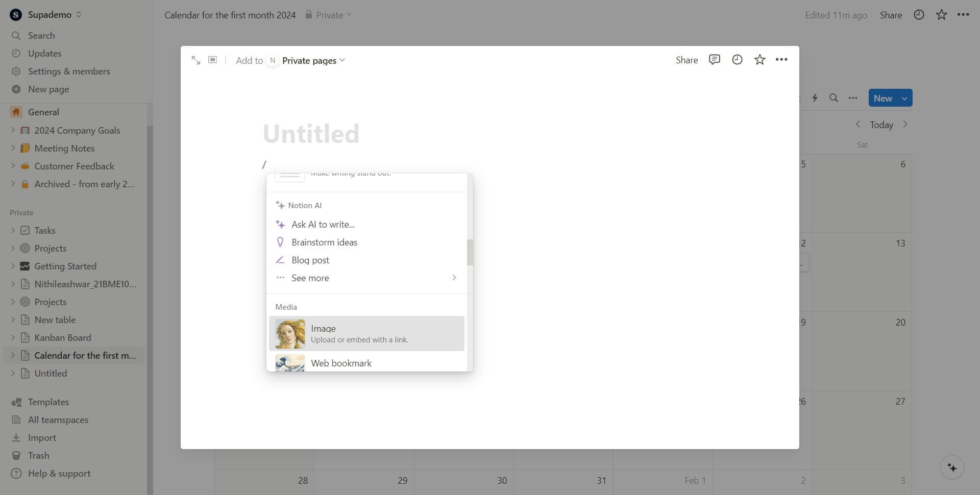The height and width of the screenshot is (495, 980).
Task: Open Settings & members
Action: pyautogui.click(x=69, y=71)
